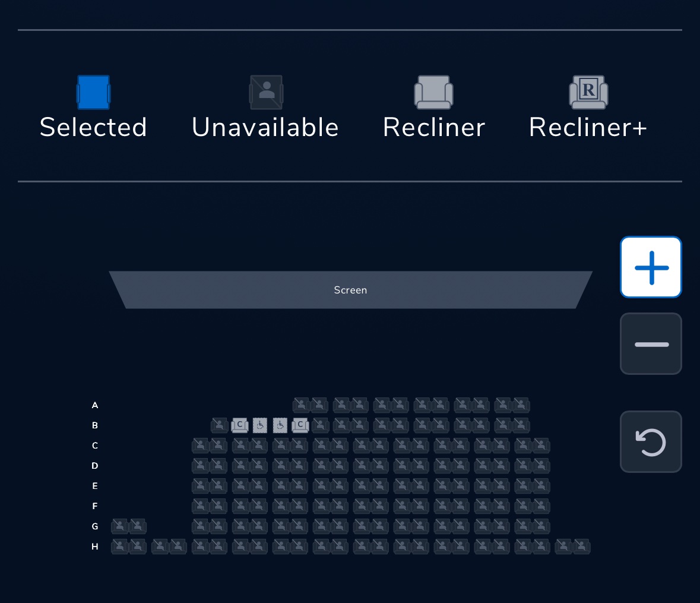Click the rightmost seat in row C
The height and width of the screenshot is (603, 700).
[x=541, y=446]
